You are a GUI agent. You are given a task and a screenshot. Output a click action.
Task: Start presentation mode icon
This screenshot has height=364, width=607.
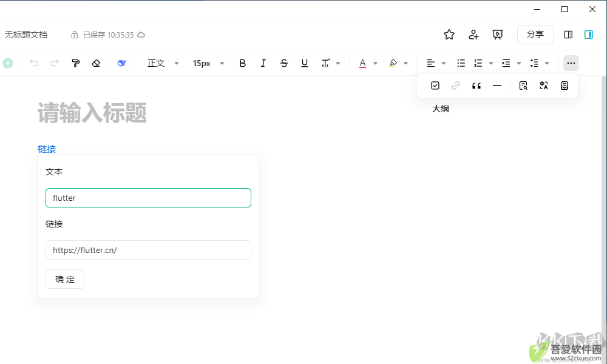click(498, 35)
